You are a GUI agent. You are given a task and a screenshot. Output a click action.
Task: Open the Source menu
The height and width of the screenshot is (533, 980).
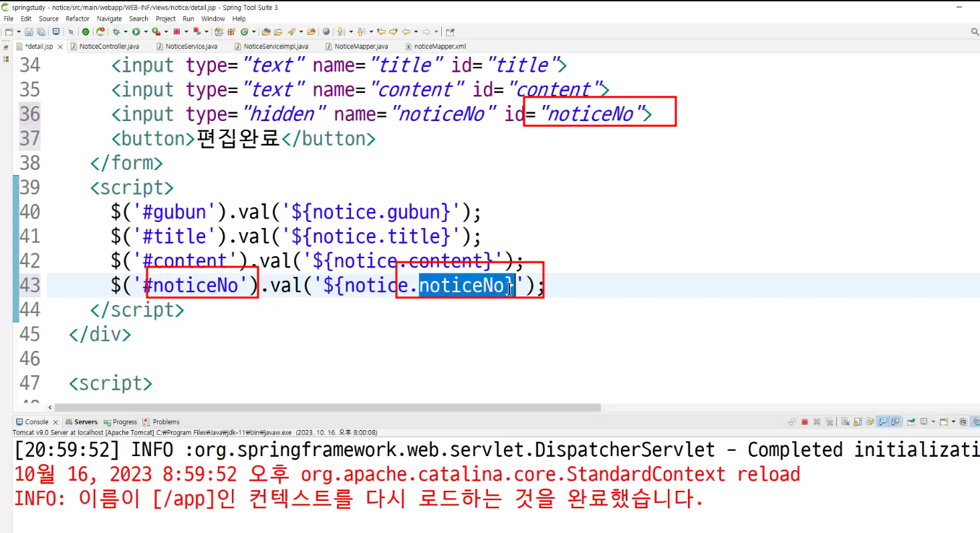(49, 19)
